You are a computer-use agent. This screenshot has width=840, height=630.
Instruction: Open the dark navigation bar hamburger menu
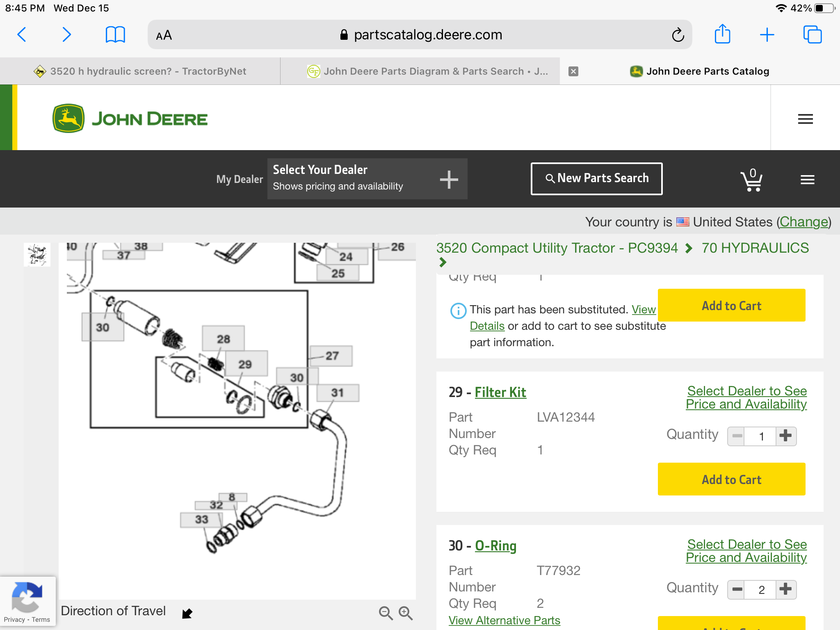[807, 180]
